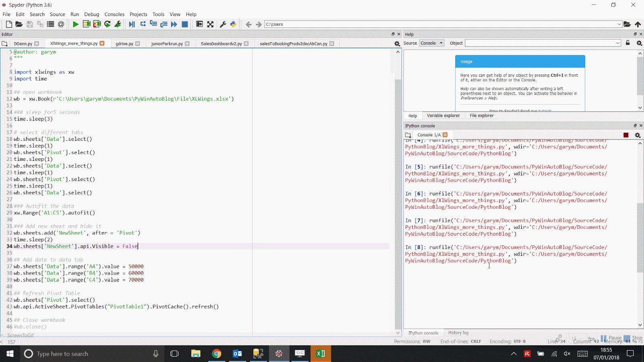Toggle the Object field lock in Help pane
The height and width of the screenshot is (362, 644).
point(628,43)
